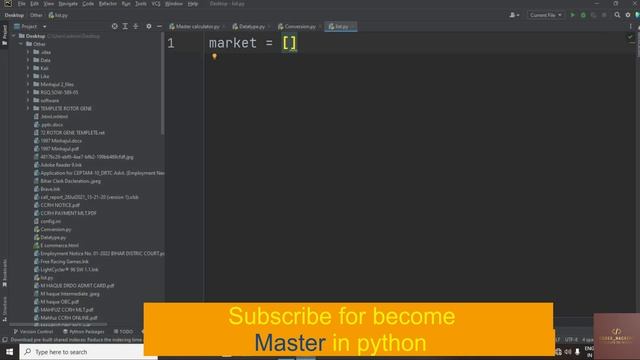Click Run with coverage icon
Image resolution: width=640 pixels, height=360 pixels.
pyautogui.click(x=593, y=15)
